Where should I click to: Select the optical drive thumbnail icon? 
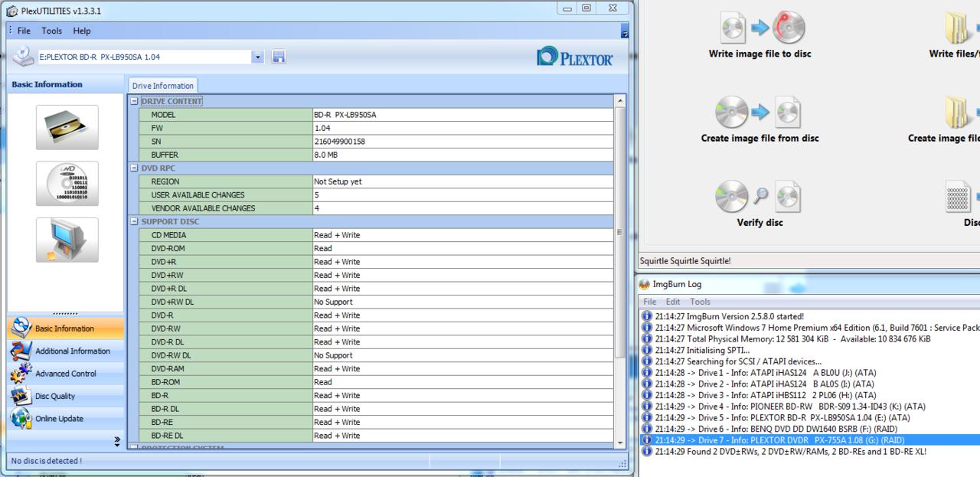tap(67, 127)
